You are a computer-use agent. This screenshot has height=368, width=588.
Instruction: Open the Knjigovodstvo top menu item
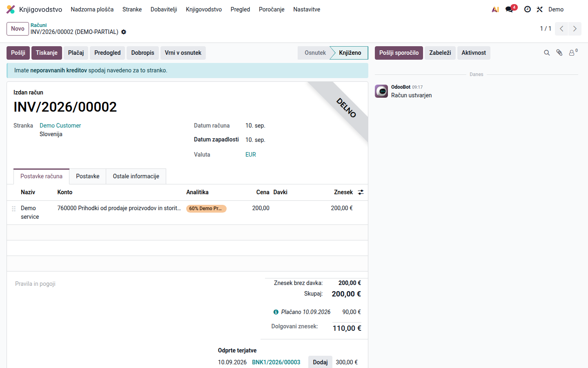(204, 9)
